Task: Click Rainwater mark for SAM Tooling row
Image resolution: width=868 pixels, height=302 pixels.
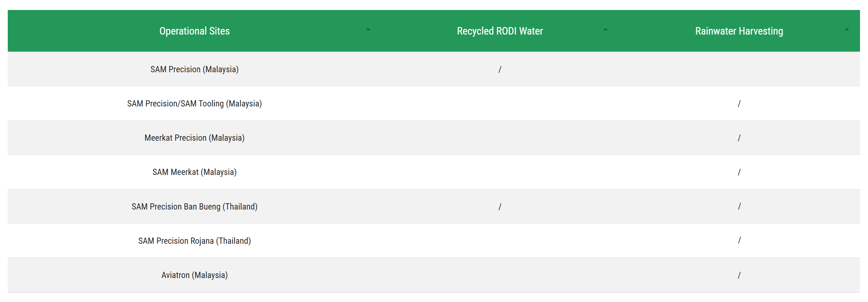Action: point(739,104)
